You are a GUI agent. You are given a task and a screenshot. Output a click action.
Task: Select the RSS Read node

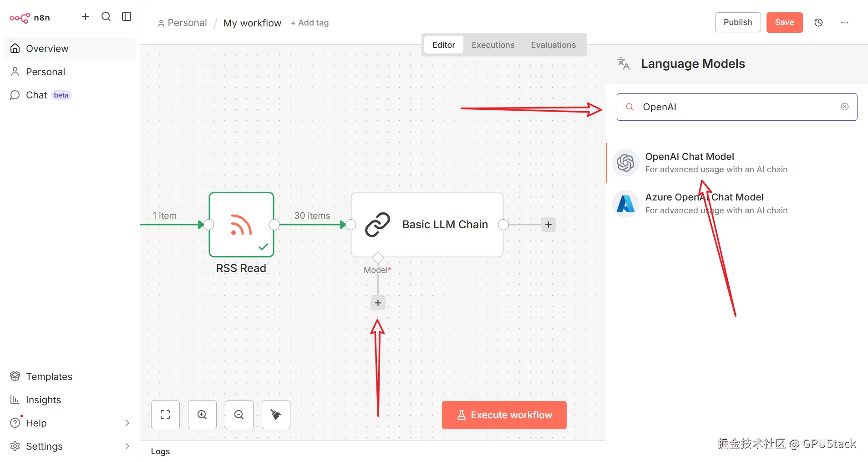click(x=241, y=225)
